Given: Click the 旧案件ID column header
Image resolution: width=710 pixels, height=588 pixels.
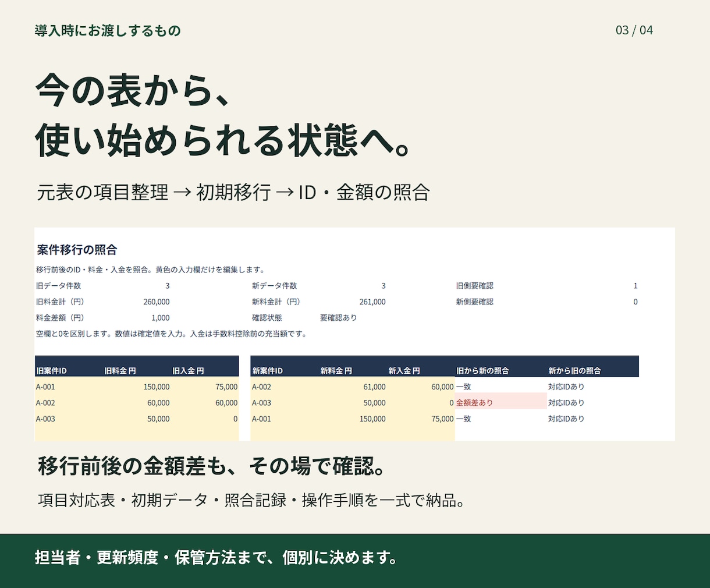Looking at the screenshot, I should (51, 371).
